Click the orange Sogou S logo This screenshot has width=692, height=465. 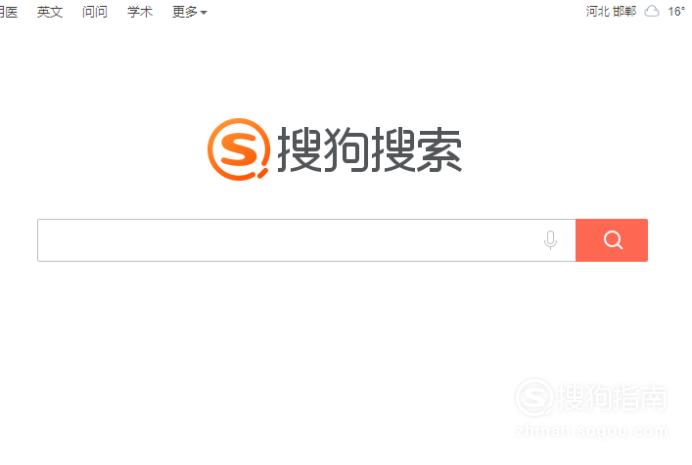[239, 149]
